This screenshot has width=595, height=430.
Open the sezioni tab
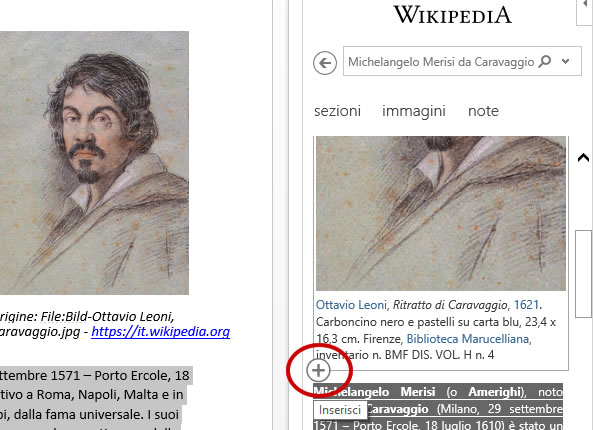337,111
